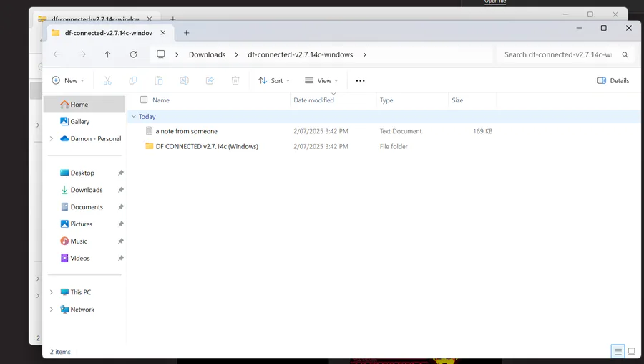Expand the This PC tree node
The image size is (644, 364).
[x=52, y=292]
